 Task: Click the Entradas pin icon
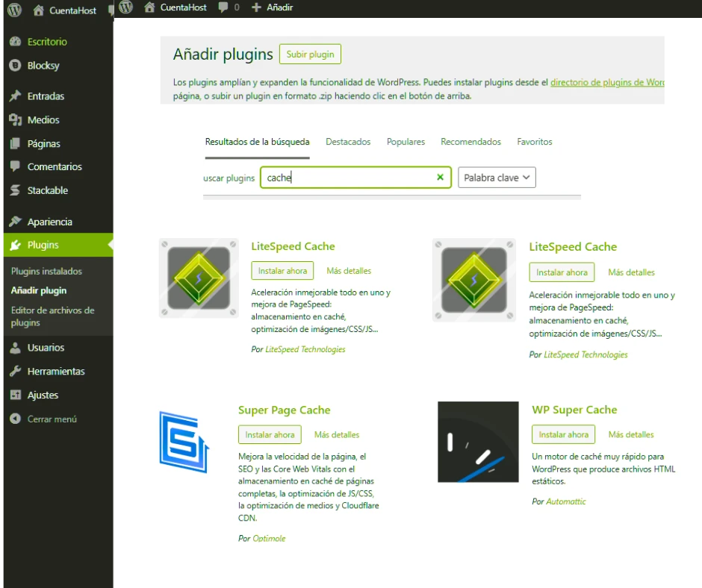coord(14,96)
